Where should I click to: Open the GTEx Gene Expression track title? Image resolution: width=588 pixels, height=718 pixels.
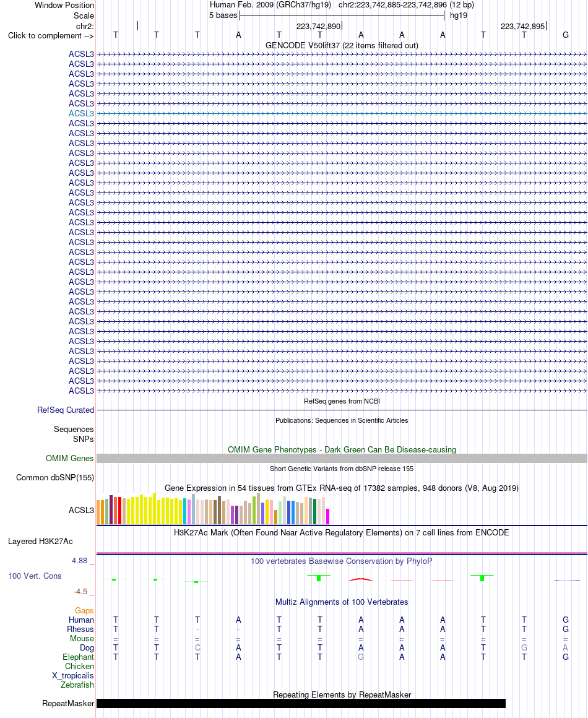342,488
